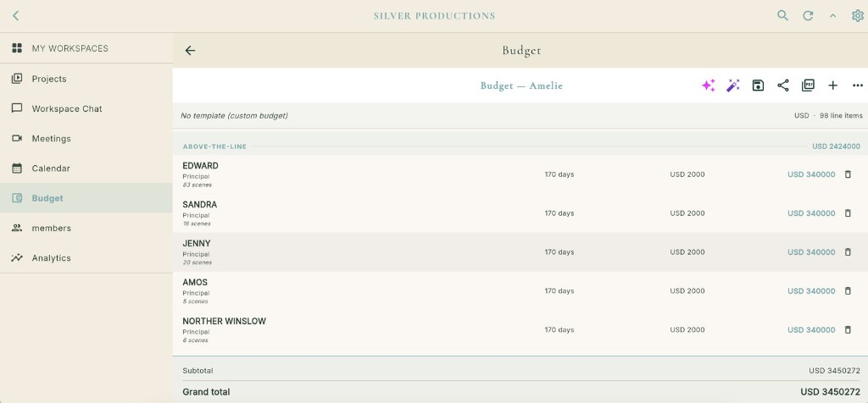
Task: Click the 83 scenes label under EDWARD
Action: click(197, 185)
